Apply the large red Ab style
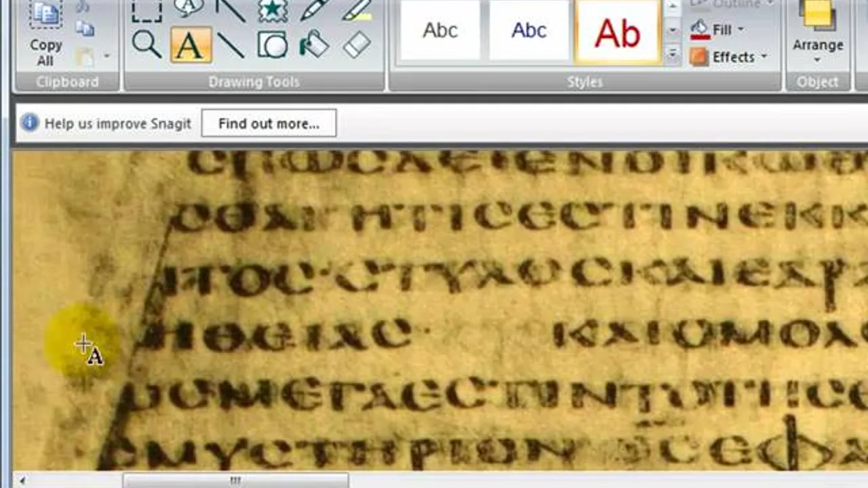The width and height of the screenshot is (868, 488). (x=618, y=31)
